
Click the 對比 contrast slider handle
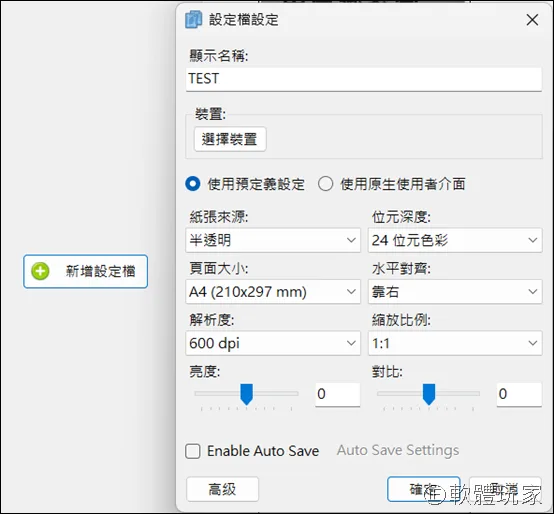[429, 394]
